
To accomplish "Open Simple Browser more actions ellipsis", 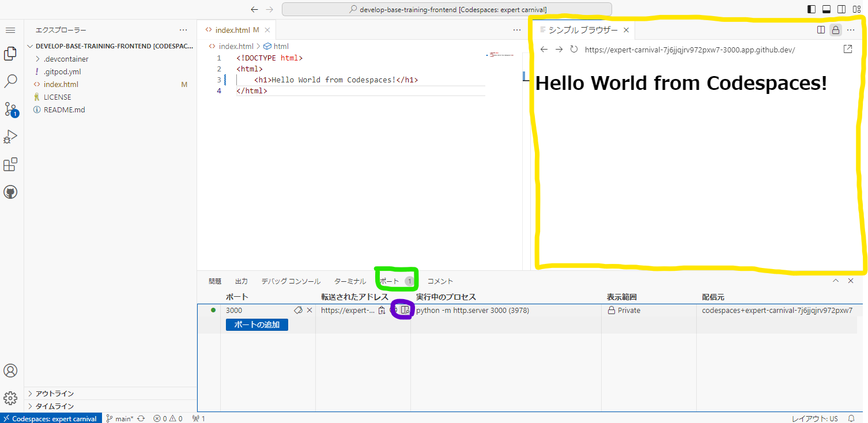I will tap(851, 30).
